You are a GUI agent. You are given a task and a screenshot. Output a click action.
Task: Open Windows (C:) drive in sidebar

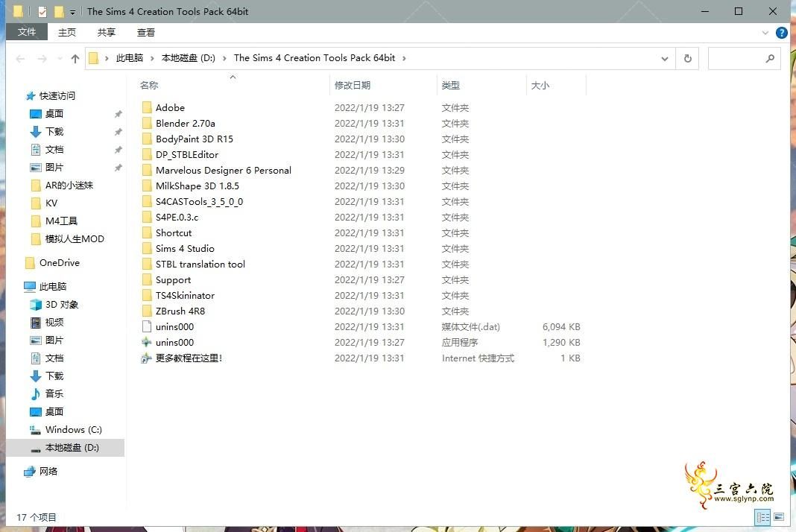tap(73, 429)
